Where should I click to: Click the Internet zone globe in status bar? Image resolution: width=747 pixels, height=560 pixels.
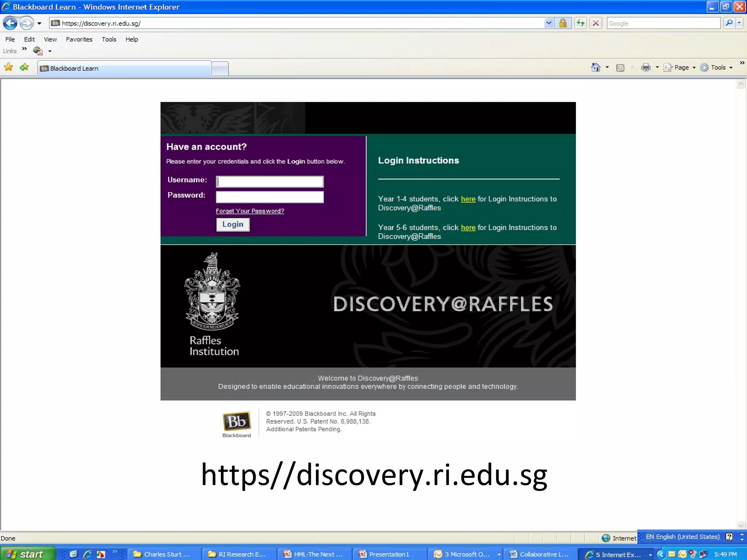606,538
